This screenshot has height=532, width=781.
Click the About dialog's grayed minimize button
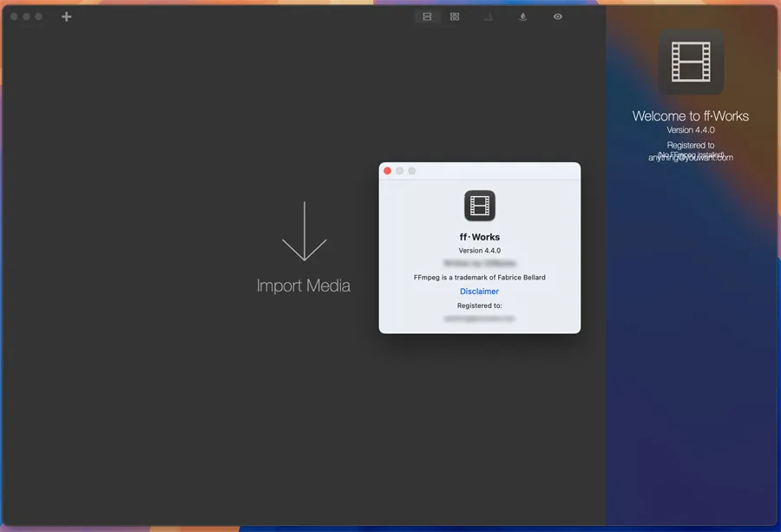click(400, 171)
